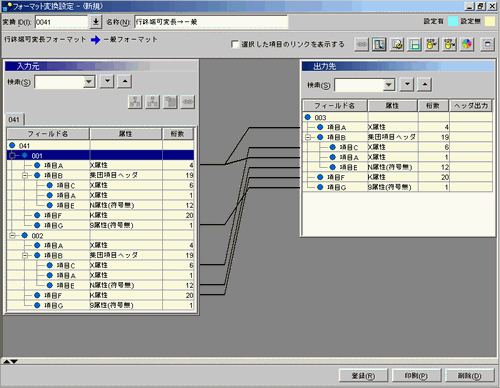Collapse 項目B group in output tree
The width and height of the screenshot is (500, 388).
click(308, 137)
